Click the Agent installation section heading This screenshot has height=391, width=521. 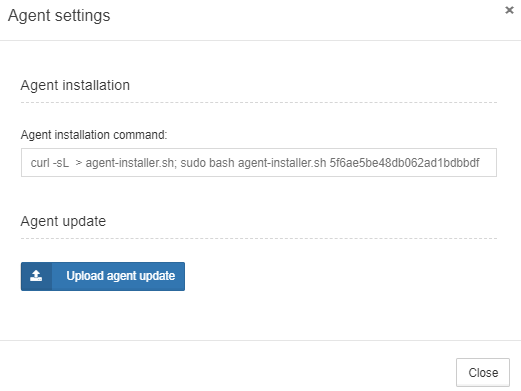click(x=75, y=85)
